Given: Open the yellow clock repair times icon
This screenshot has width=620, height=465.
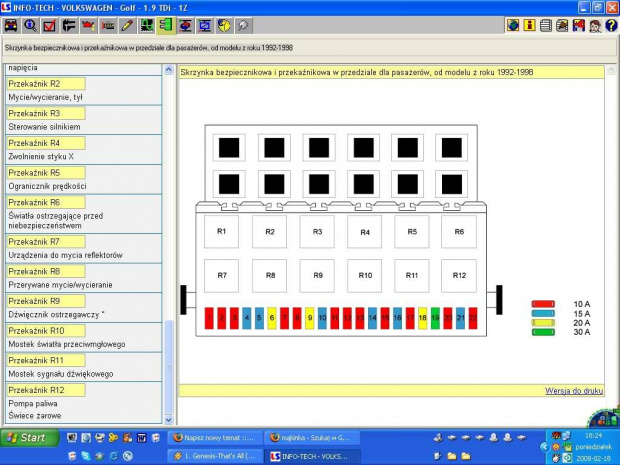Looking at the screenshot, I should tap(224, 26).
